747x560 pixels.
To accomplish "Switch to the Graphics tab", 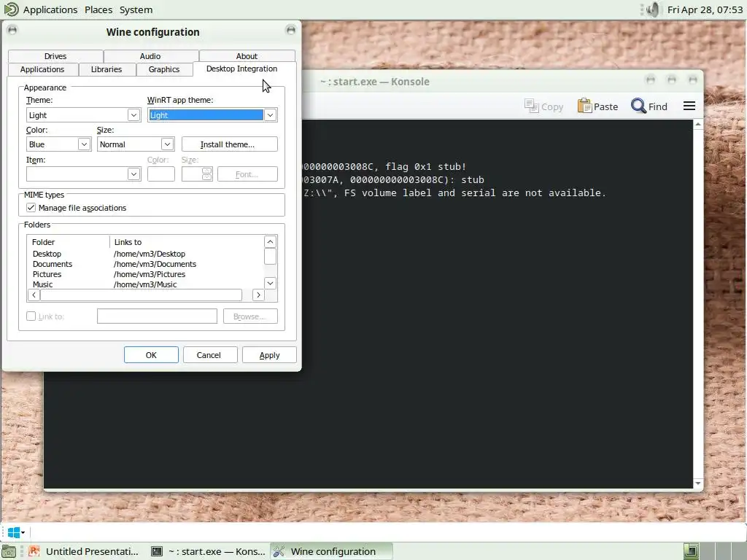I will point(164,69).
